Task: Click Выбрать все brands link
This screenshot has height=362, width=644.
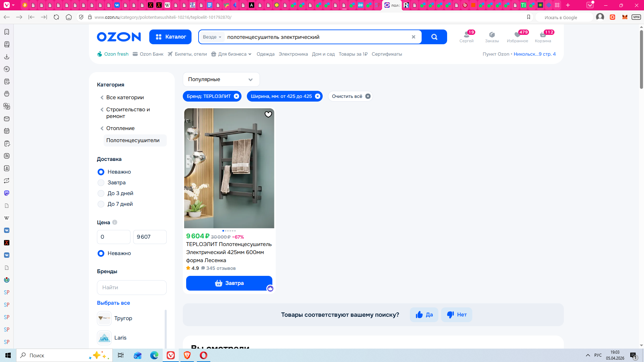Action: (x=113, y=303)
